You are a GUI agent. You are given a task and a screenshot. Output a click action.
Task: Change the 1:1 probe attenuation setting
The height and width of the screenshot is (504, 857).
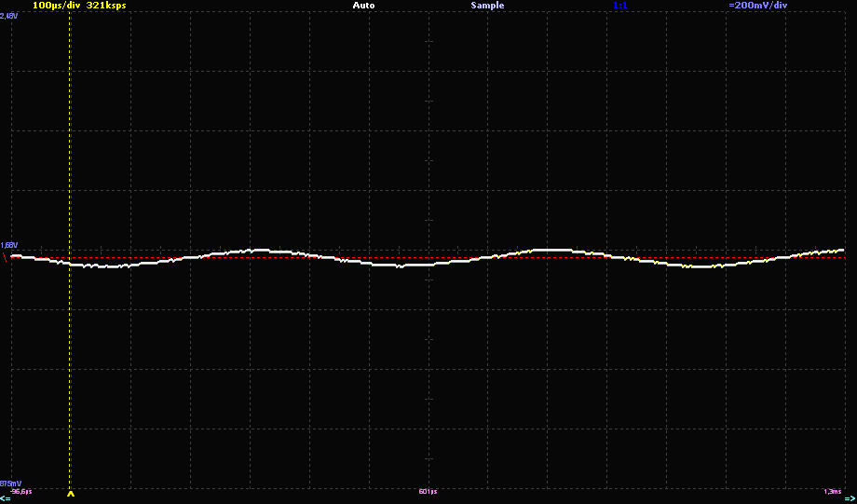620,6
